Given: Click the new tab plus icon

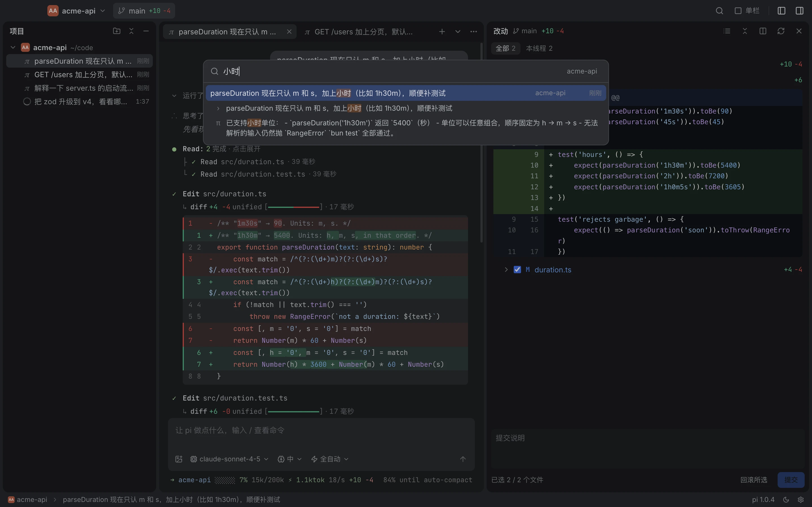Looking at the screenshot, I should (442, 32).
